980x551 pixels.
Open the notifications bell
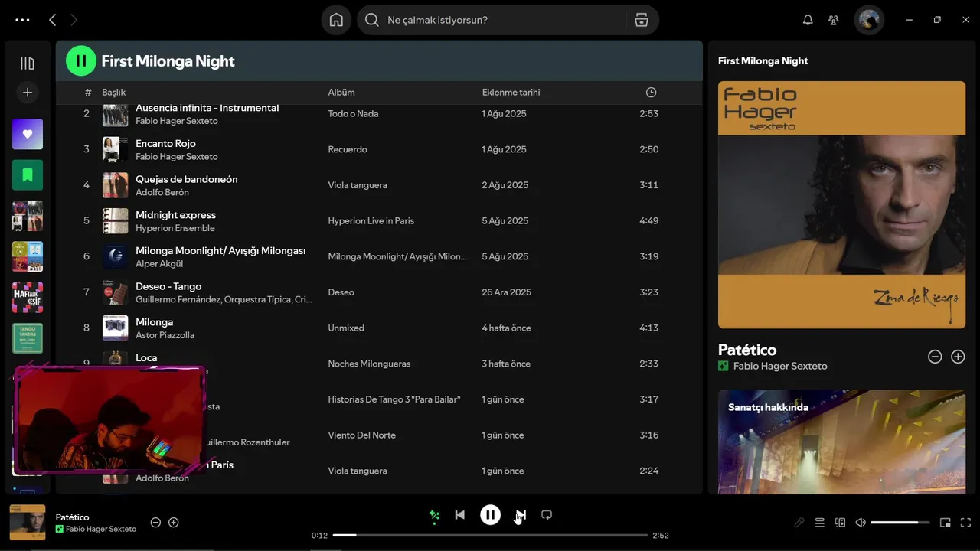click(x=808, y=21)
